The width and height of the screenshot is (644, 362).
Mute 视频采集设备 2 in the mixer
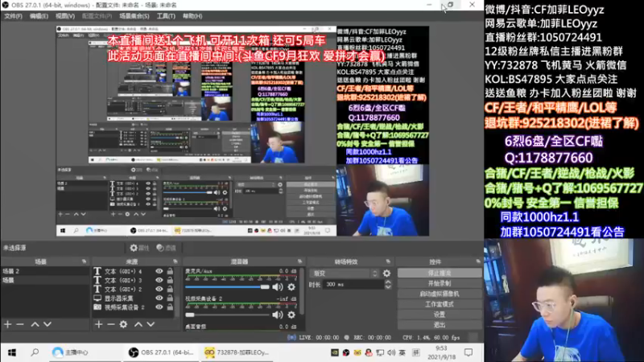pos(278,315)
